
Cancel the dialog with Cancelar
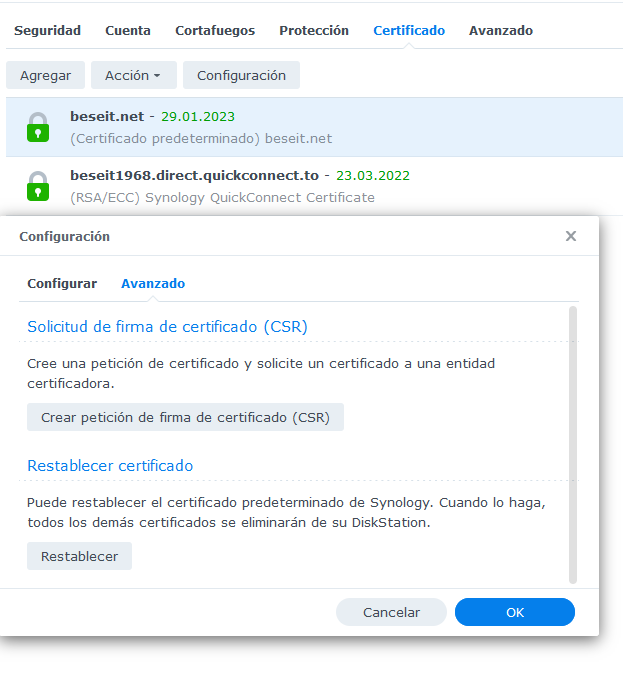[391, 612]
